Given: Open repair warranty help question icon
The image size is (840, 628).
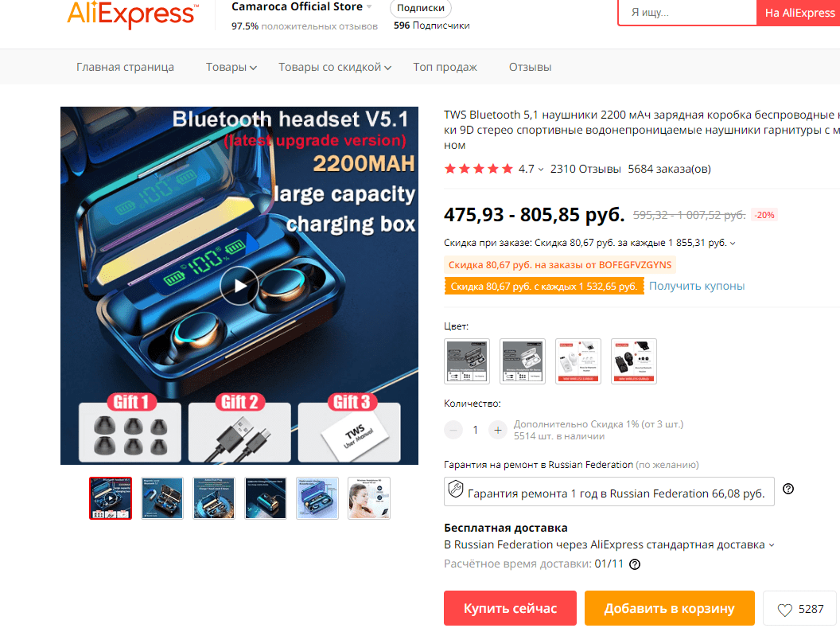Looking at the screenshot, I should coord(788,489).
